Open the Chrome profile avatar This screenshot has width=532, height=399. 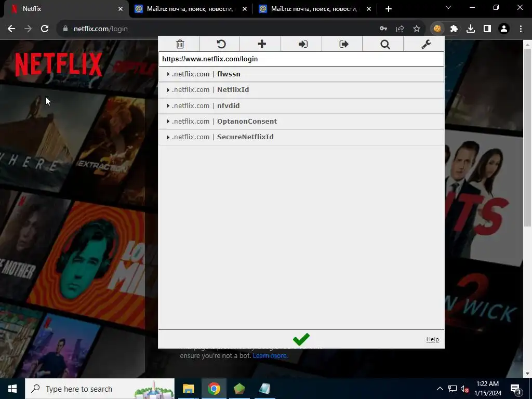pos(504,29)
